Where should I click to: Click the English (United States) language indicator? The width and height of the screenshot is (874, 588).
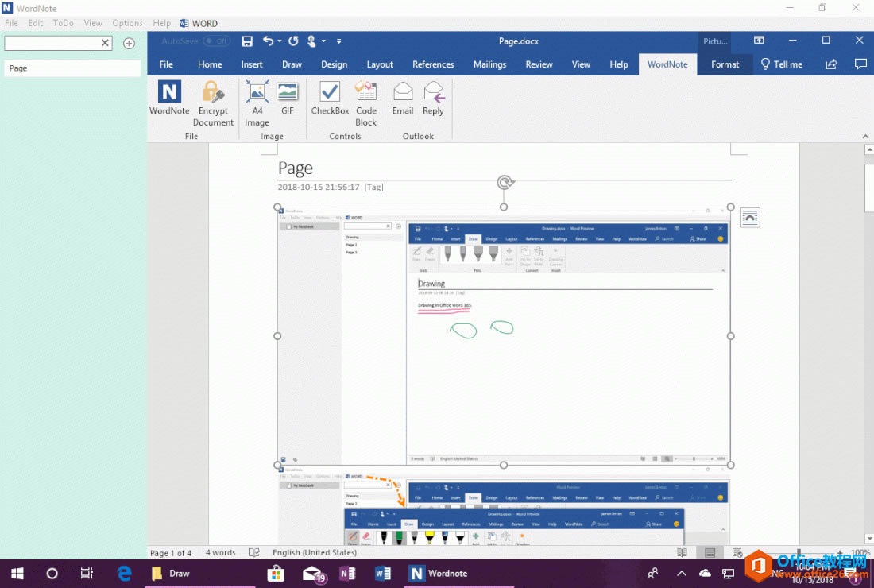pos(315,552)
